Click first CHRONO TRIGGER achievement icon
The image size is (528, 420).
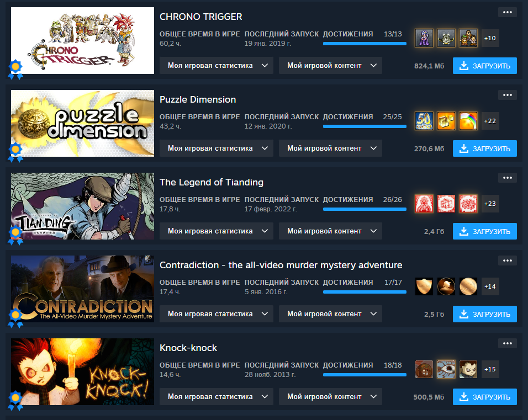(424, 38)
